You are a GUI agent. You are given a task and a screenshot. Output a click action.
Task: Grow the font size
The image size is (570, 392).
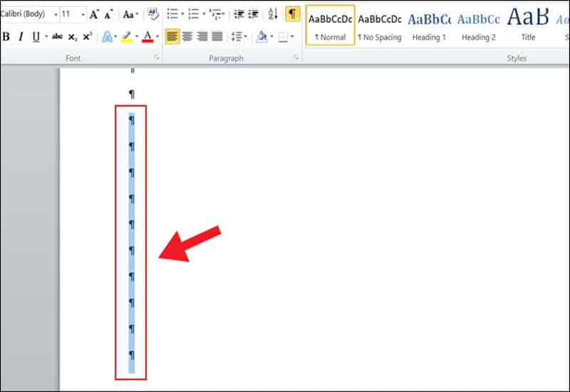[94, 14]
